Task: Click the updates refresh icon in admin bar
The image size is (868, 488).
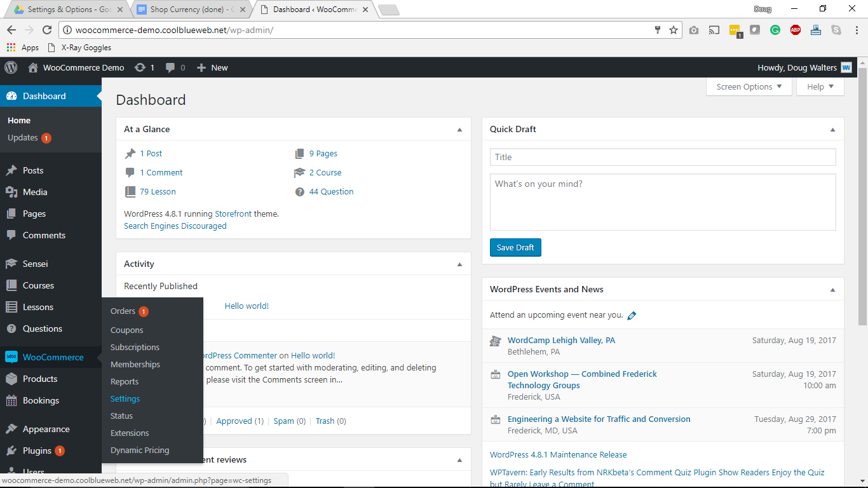Action: tap(140, 67)
